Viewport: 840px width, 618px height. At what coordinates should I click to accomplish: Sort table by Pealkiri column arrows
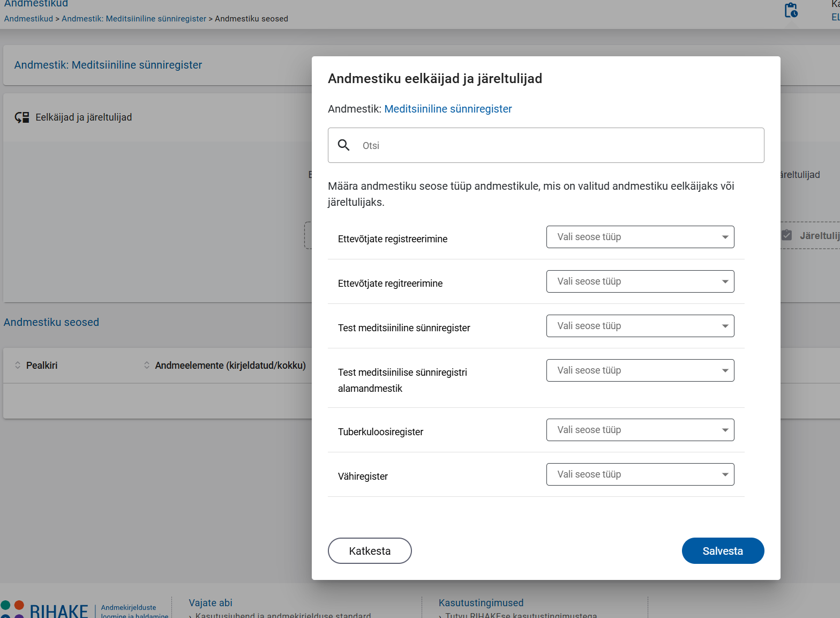tap(18, 365)
